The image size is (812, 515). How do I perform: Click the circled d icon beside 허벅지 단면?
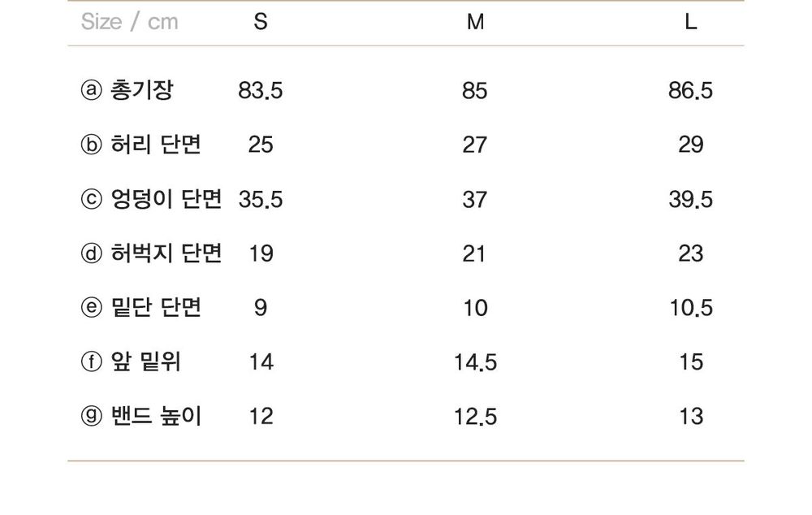92,253
